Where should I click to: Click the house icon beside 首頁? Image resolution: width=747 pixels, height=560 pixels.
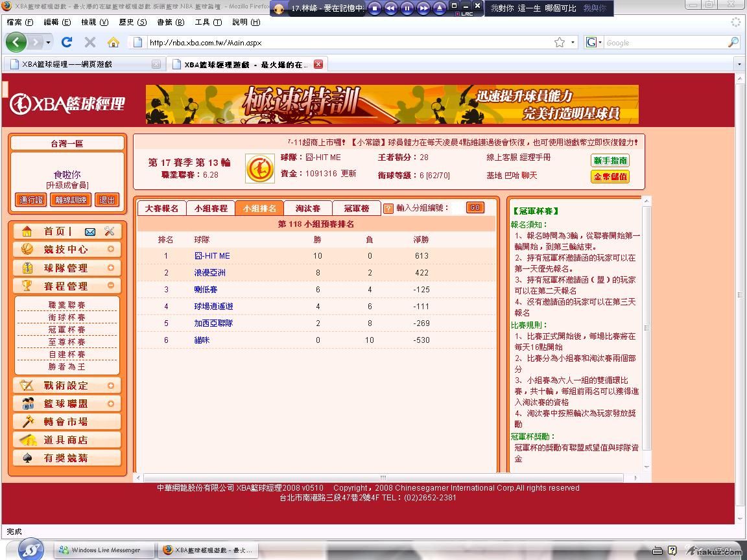coord(27,231)
